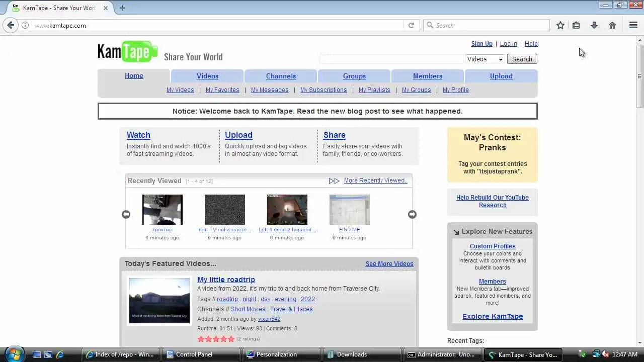Click the Search button
This screenshot has height=362, width=644.
tap(522, 59)
